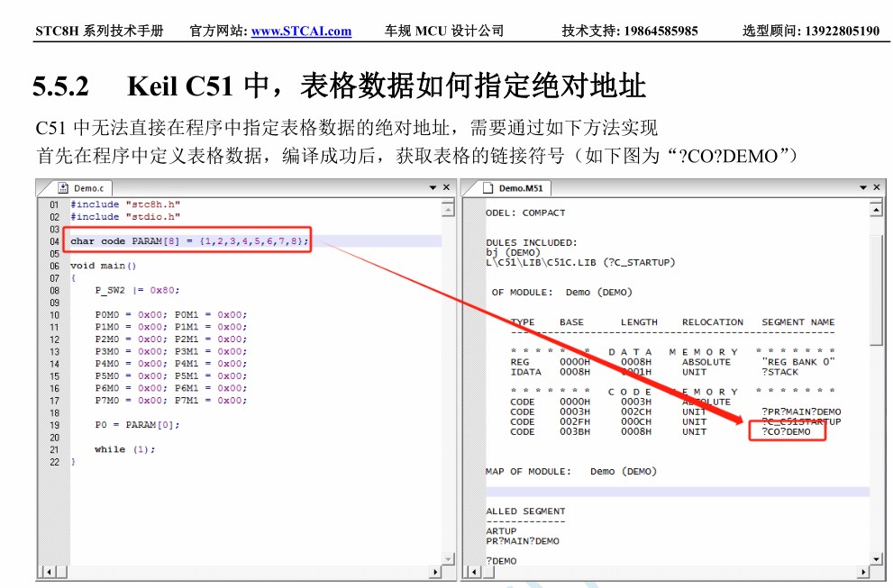The image size is (893, 588).
Task: Click Demo.M51 horizontal scrollbar right arrow
Action: coord(864,572)
